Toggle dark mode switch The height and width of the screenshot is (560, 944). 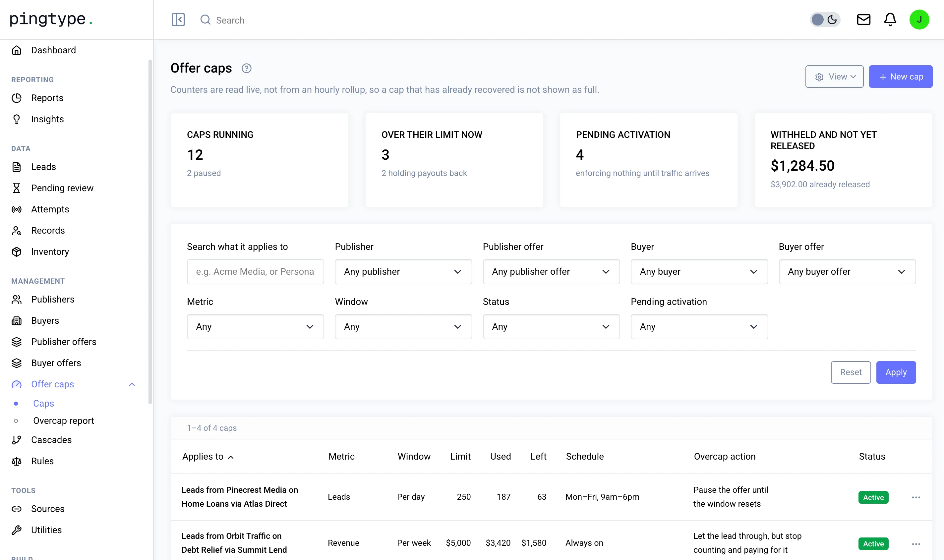coord(825,20)
